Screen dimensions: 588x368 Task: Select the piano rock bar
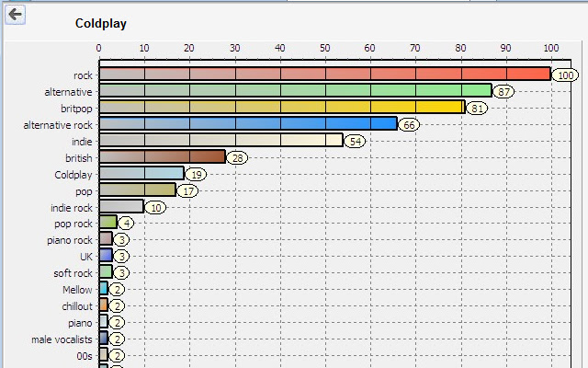point(106,238)
